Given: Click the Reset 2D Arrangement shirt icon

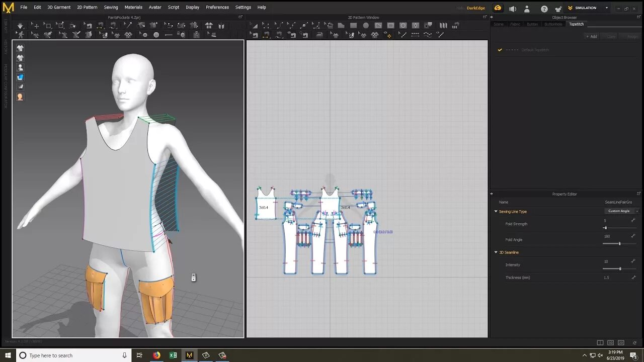Looking at the screenshot, I should (209, 26).
